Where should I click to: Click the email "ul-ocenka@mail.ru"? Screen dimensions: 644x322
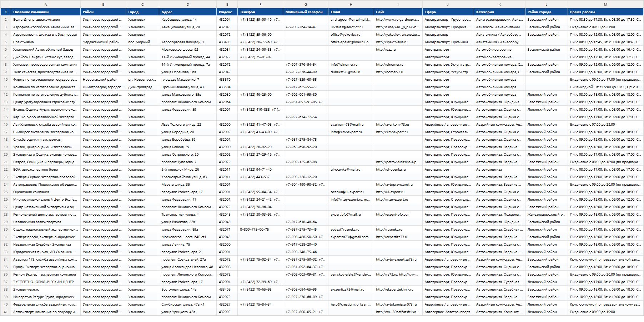[x=351, y=170]
